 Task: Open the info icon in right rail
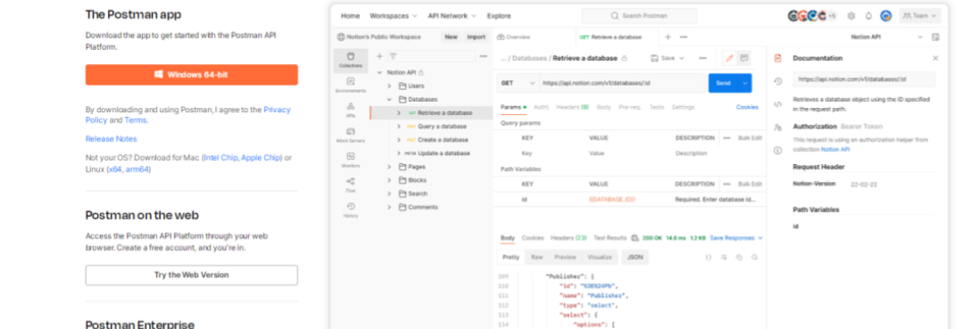tap(778, 151)
